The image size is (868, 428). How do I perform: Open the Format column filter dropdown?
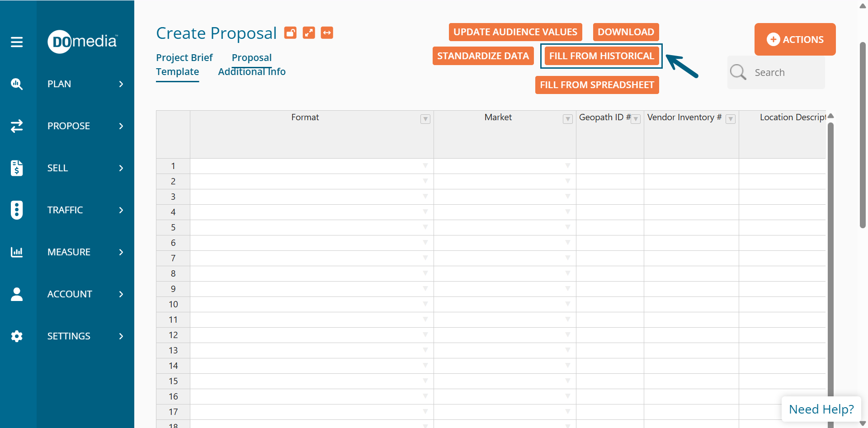[x=425, y=119]
